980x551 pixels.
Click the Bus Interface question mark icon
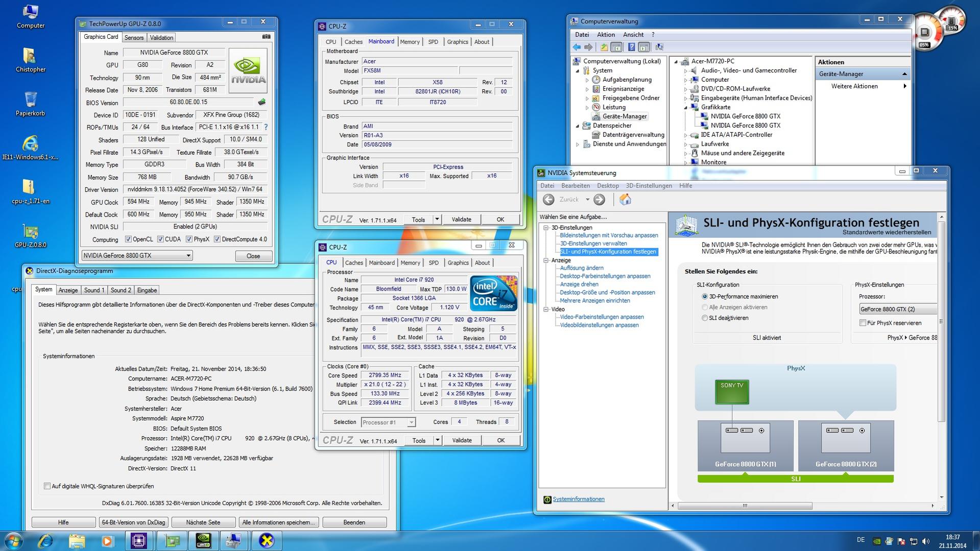(266, 127)
